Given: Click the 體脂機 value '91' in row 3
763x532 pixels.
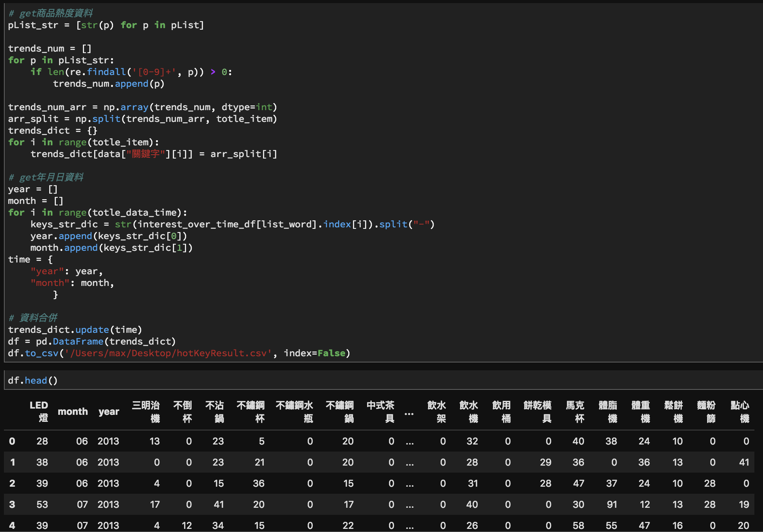Looking at the screenshot, I should [612, 505].
